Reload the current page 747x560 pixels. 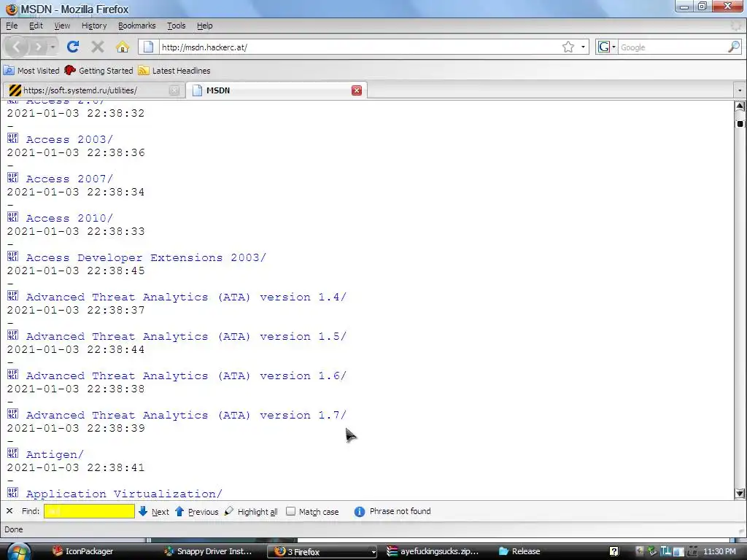73,47
